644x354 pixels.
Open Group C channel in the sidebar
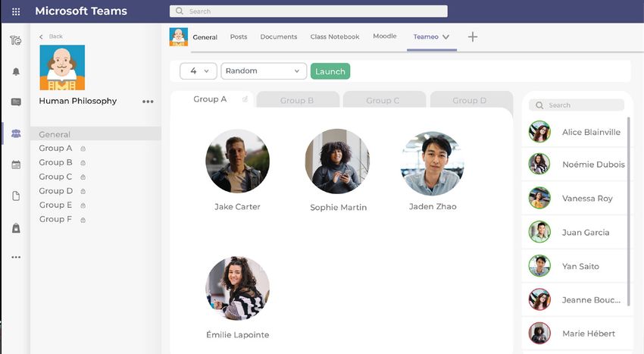pyautogui.click(x=55, y=177)
